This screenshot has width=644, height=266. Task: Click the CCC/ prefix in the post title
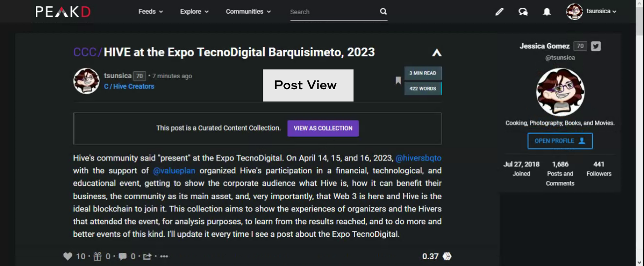pyautogui.click(x=88, y=52)
